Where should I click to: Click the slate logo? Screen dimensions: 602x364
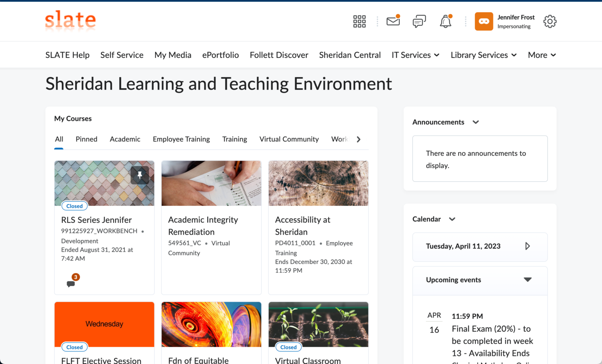[71, 20]
